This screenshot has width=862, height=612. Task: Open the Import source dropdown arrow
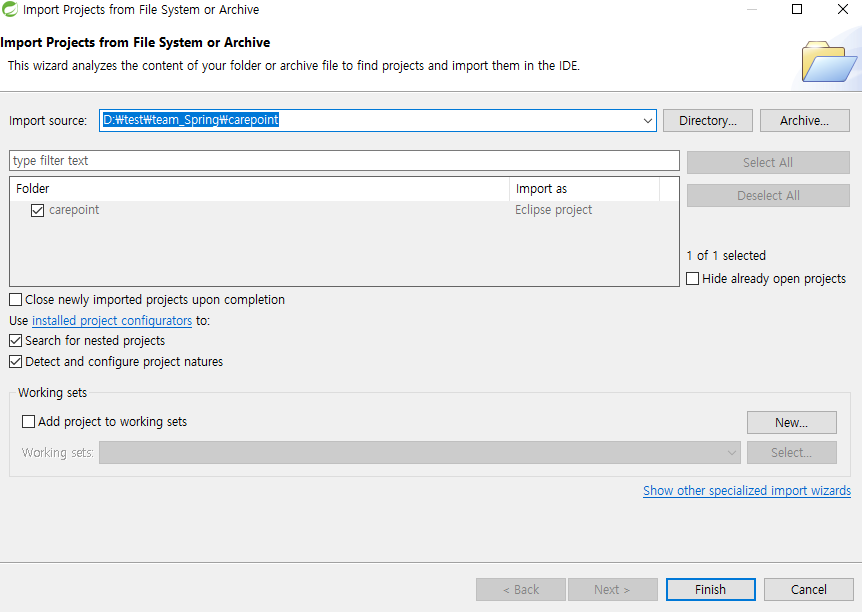pyautogui.click(x=648, y=120)
